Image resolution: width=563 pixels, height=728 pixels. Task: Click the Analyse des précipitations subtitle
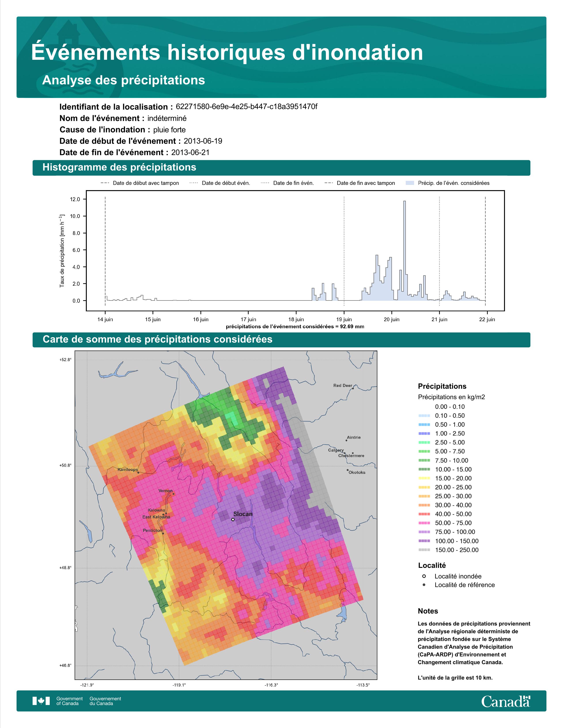pyautogui.click(x=123, y=80)
